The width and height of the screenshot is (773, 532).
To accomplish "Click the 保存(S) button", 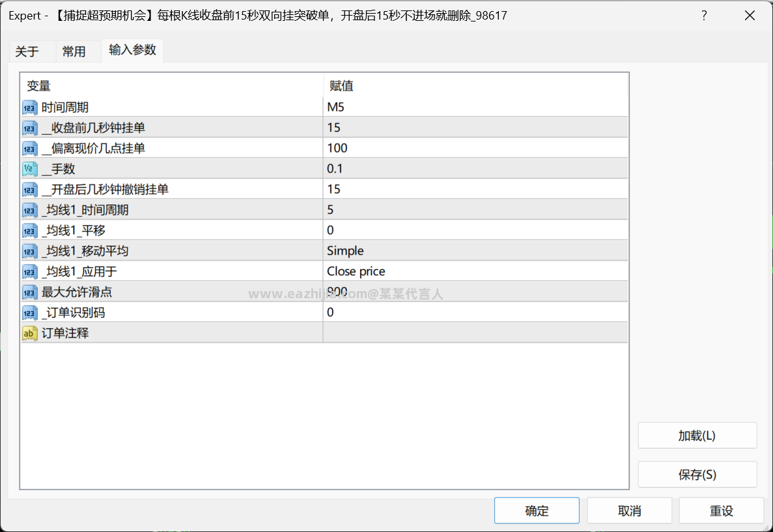I will [x=697, y=474].
